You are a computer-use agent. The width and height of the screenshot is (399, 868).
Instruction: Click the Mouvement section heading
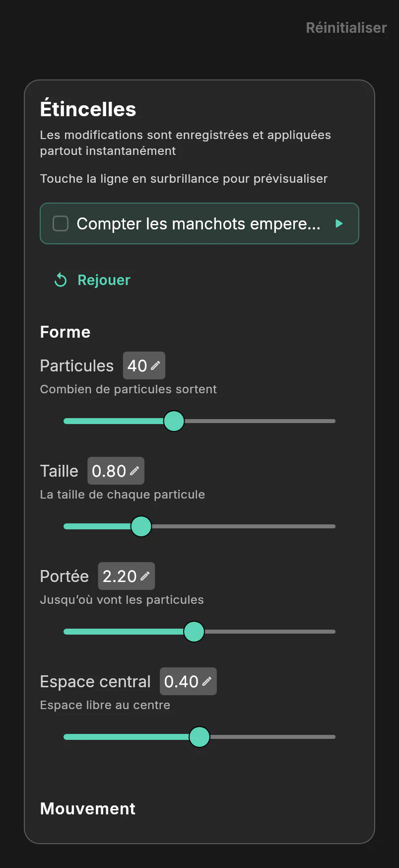(88, 808)
